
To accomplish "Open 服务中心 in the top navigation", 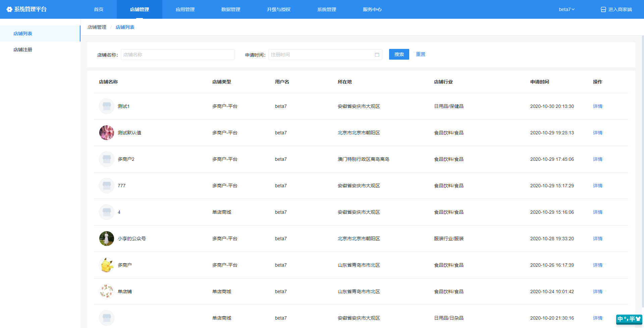I will click(x=372, y=9).
